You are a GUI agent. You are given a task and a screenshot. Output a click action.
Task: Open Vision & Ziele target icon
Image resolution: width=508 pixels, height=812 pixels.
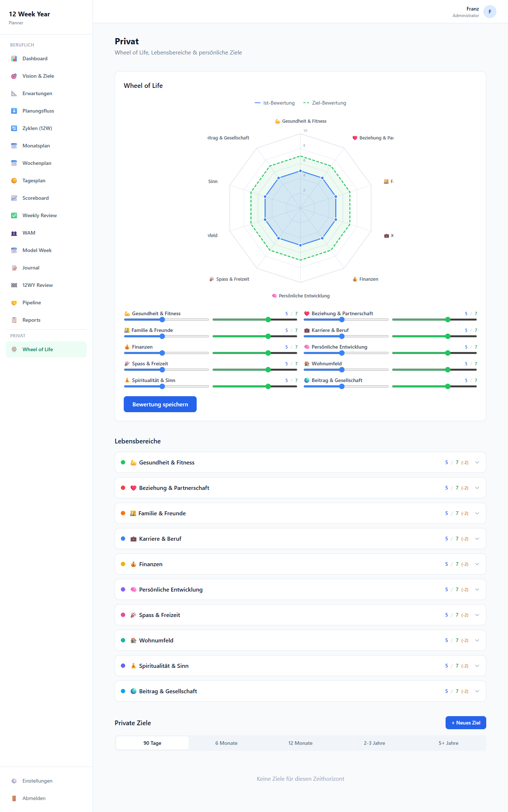pos(14,76)
